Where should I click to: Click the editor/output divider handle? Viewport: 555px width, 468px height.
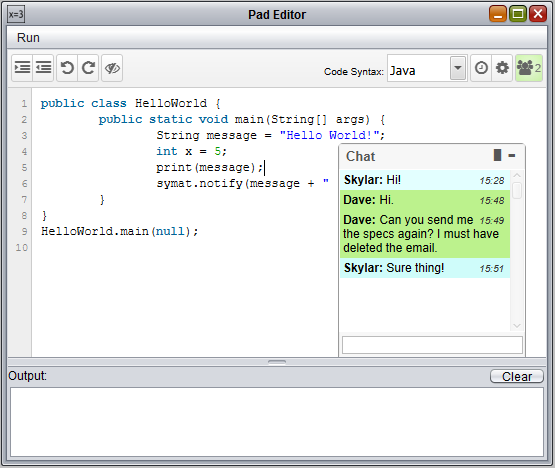point(277,362)
